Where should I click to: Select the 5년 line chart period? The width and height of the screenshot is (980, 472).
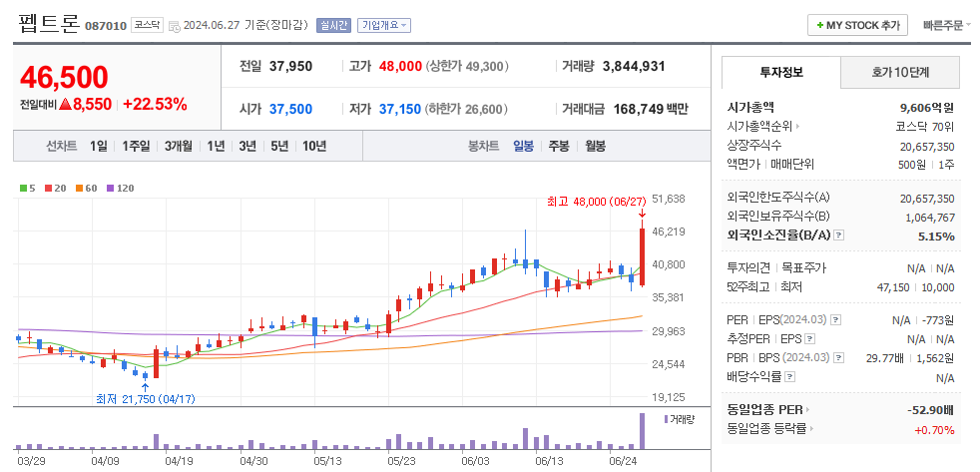(279, 147)
